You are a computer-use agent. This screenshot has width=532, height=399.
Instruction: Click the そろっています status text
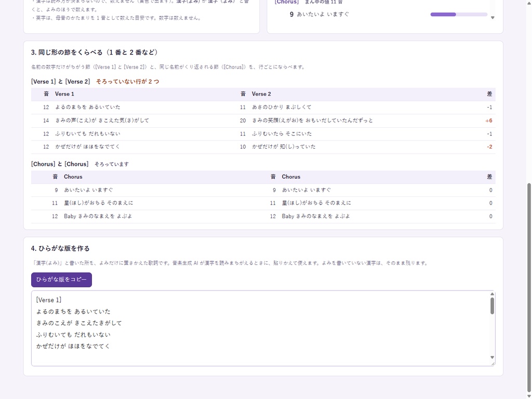(x=112, y=164)
